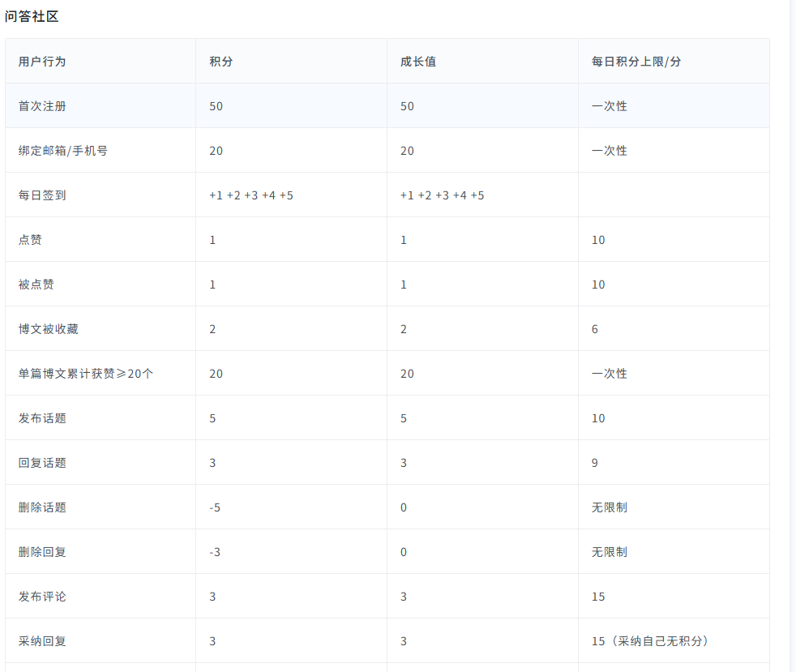The width and height of the screenshot is (796, 672).
Task: Click the 发布话题 row label
Action: (x=42, y=418)
